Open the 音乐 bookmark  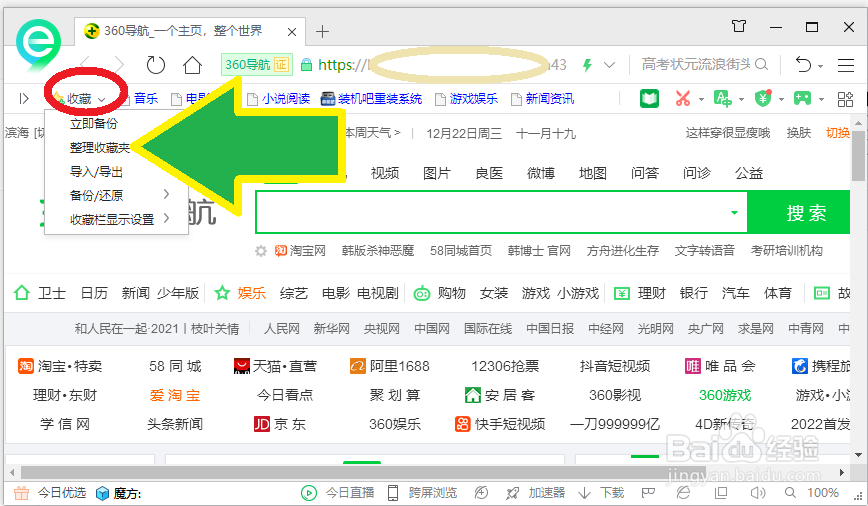[146, 99]
